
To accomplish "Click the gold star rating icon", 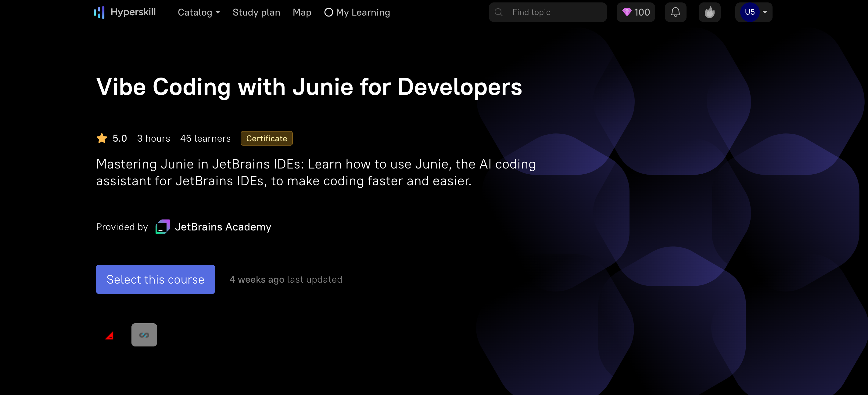I will pos(102,138).
